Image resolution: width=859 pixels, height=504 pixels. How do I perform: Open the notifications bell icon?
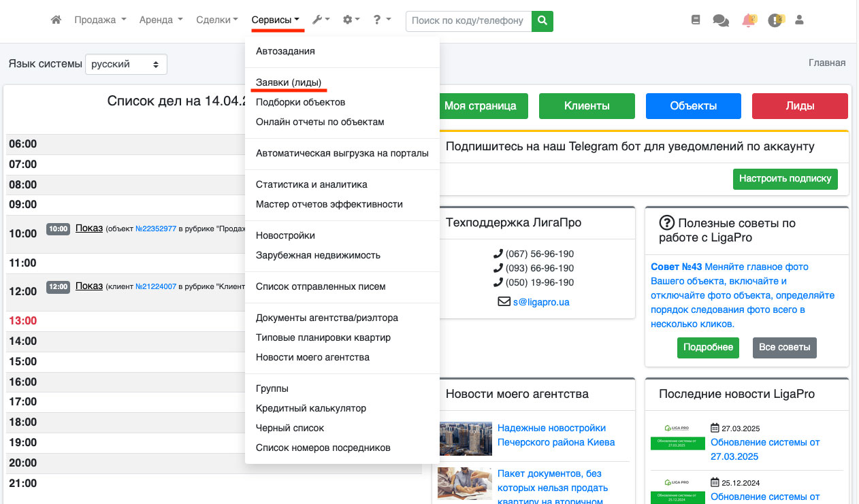(x=749, y=20)
